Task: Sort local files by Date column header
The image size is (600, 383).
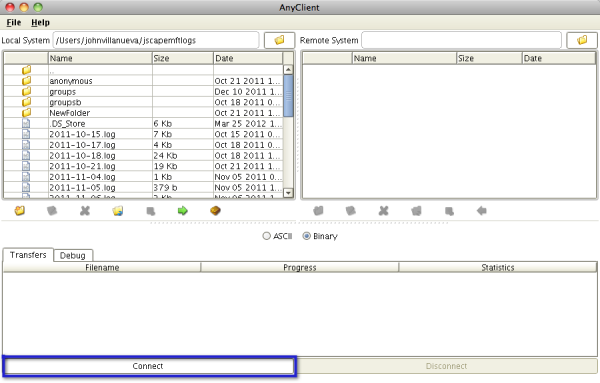Action: [248, 58]
